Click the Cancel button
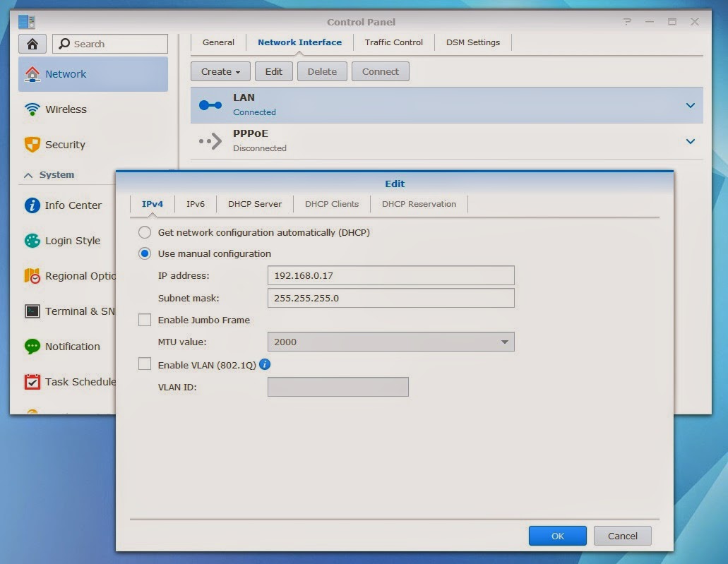 pyautogui.click(x=623, y=536)
